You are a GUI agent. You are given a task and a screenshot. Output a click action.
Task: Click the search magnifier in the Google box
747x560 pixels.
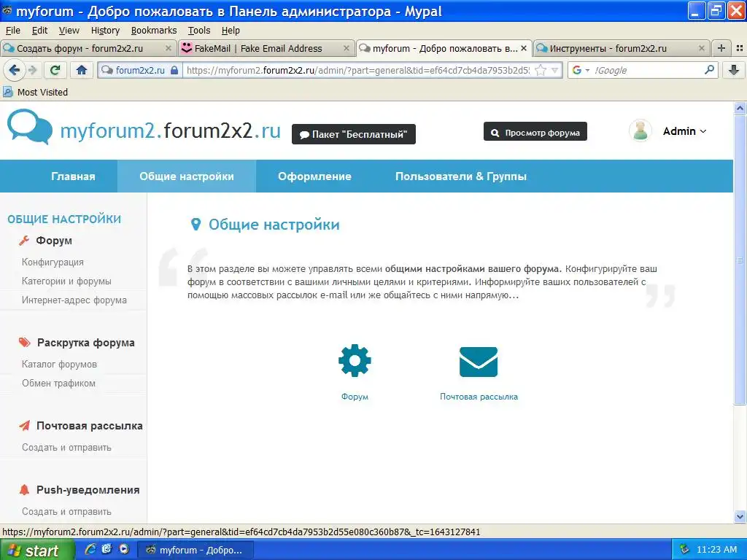point(709,70)
